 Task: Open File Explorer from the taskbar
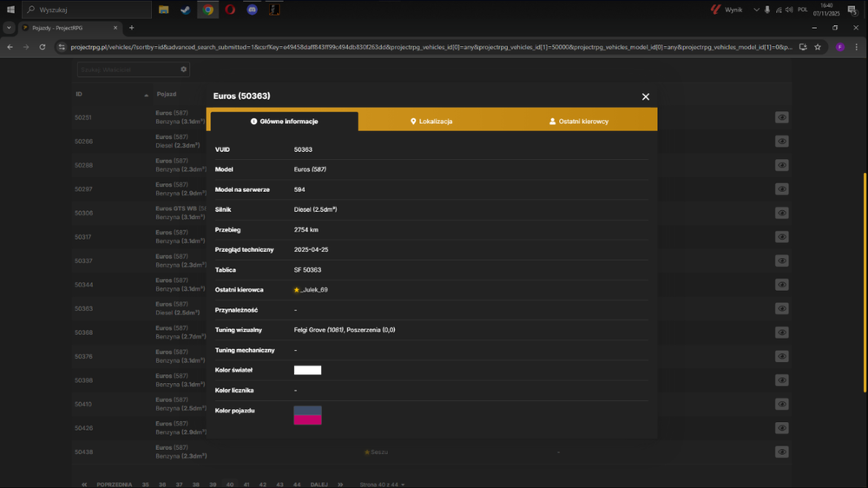[163, 10]
